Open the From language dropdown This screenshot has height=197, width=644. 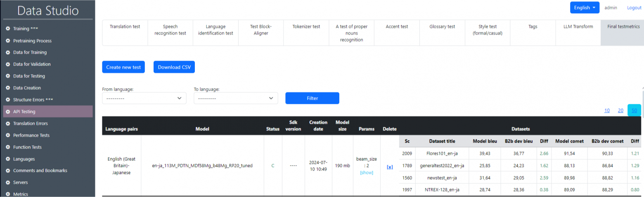pyautogui.click(x=144, y=98)
